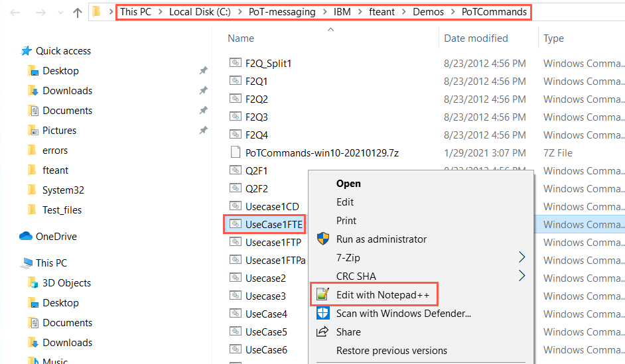The image size is (625, 364).
Task: Click Demos in the address path
Action: click(x=428, y=12)
